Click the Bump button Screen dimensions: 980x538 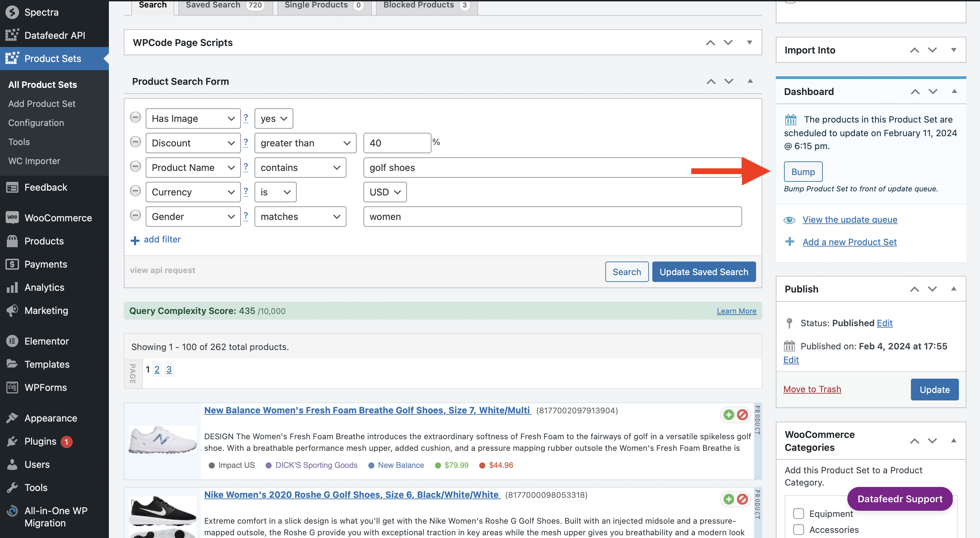pyautogui.click(x=803, y=172)
